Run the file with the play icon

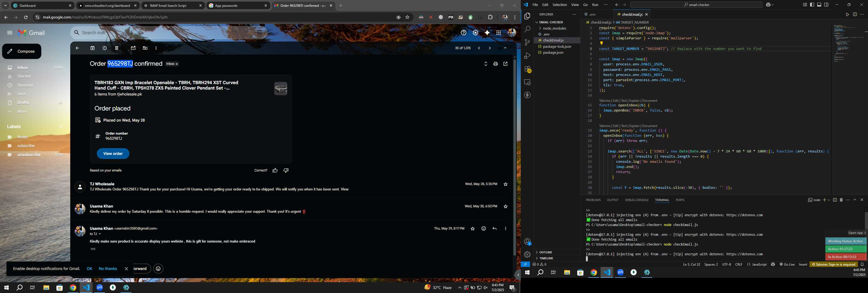847,14
